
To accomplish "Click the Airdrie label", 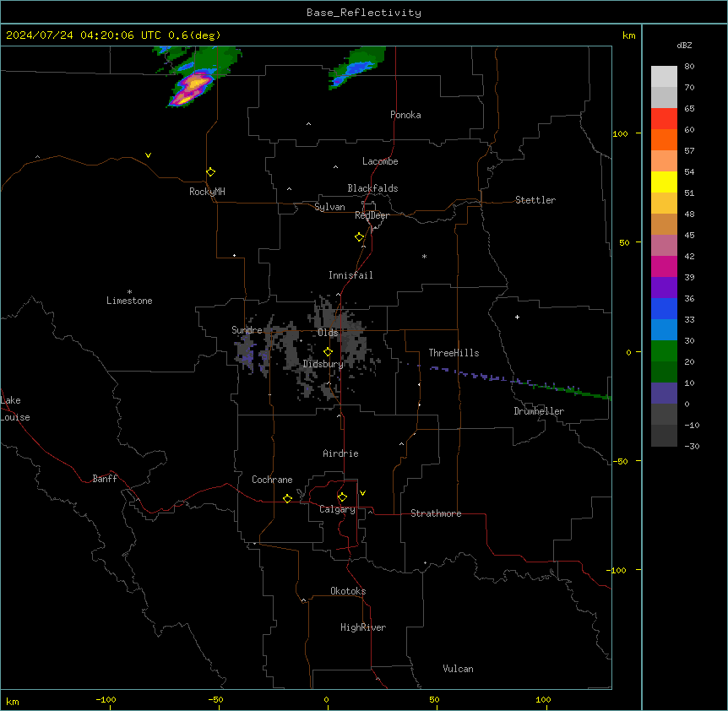I will click(340, 453).
